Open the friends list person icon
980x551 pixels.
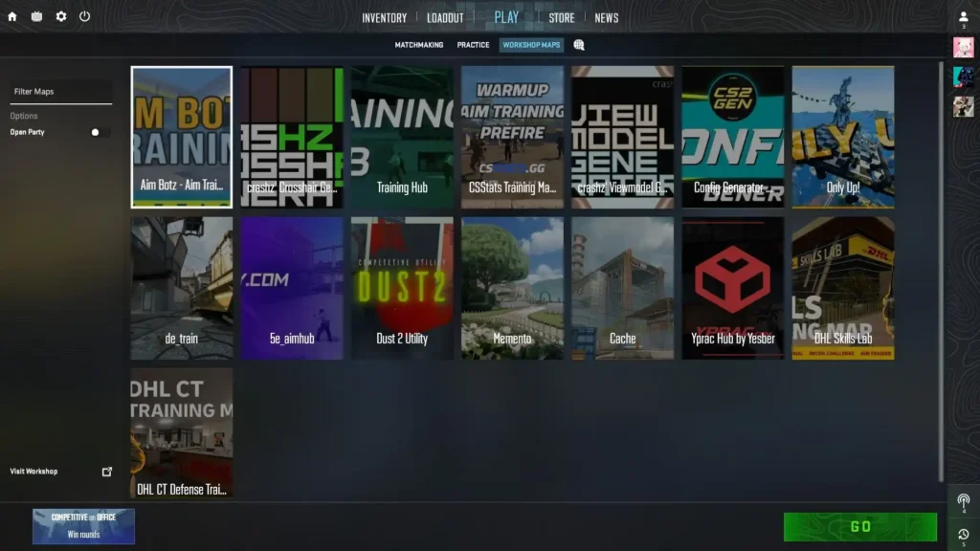[963, 17]
